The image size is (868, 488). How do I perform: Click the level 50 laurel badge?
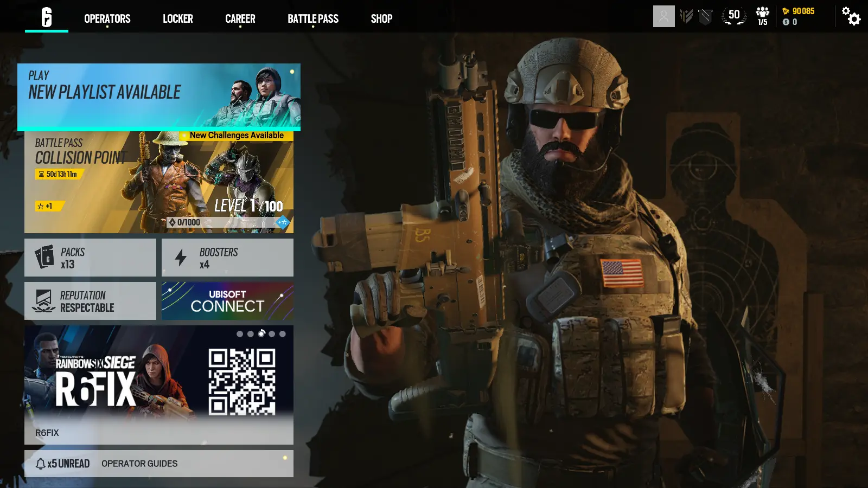coord(733,16)
